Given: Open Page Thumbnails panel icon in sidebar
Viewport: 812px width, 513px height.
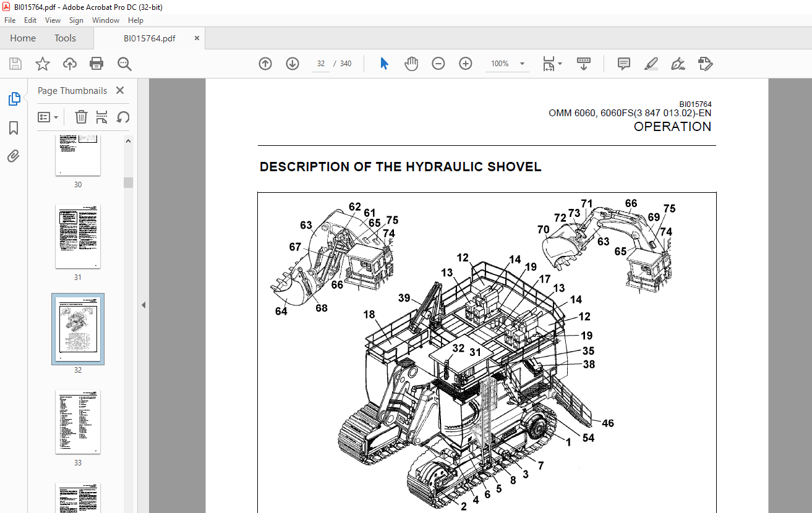Looking at the screenshot, I should pos(14,99).
